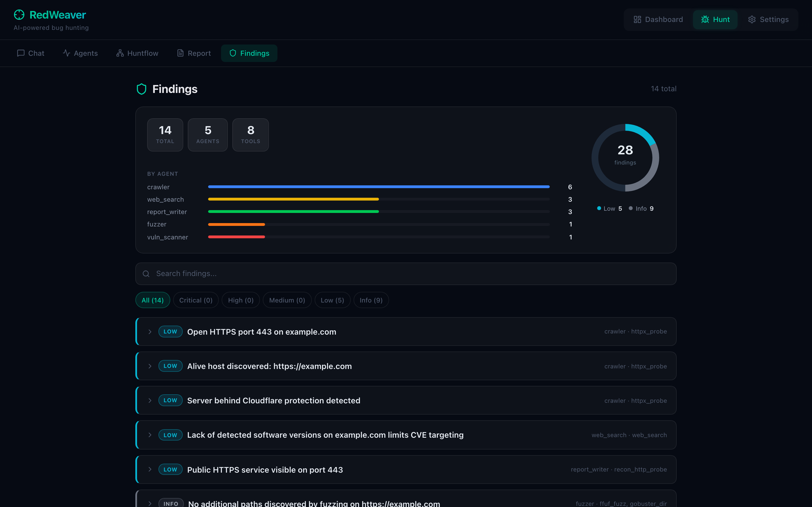
Task: Open the Huntflow tab
Action: (137, 53)
